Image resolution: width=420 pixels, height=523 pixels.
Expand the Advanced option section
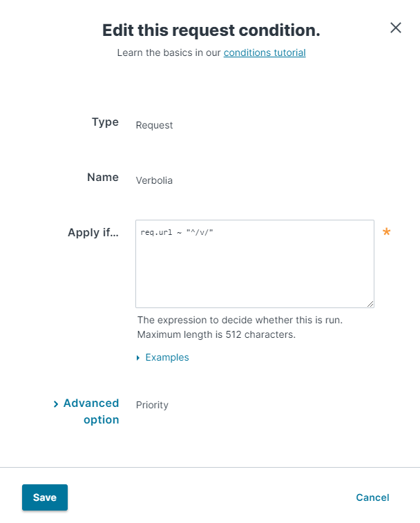pyautogui.click(x=91, y=411)
